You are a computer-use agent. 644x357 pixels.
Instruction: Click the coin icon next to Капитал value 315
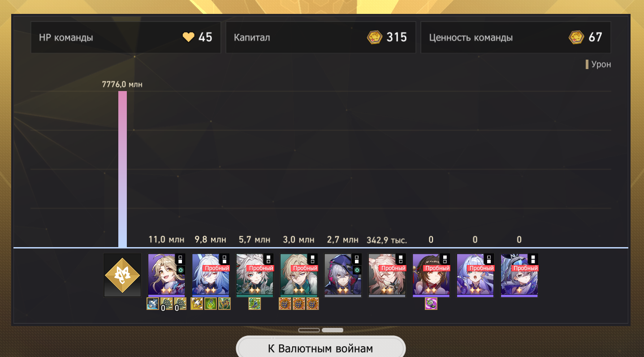pos(374,37)
